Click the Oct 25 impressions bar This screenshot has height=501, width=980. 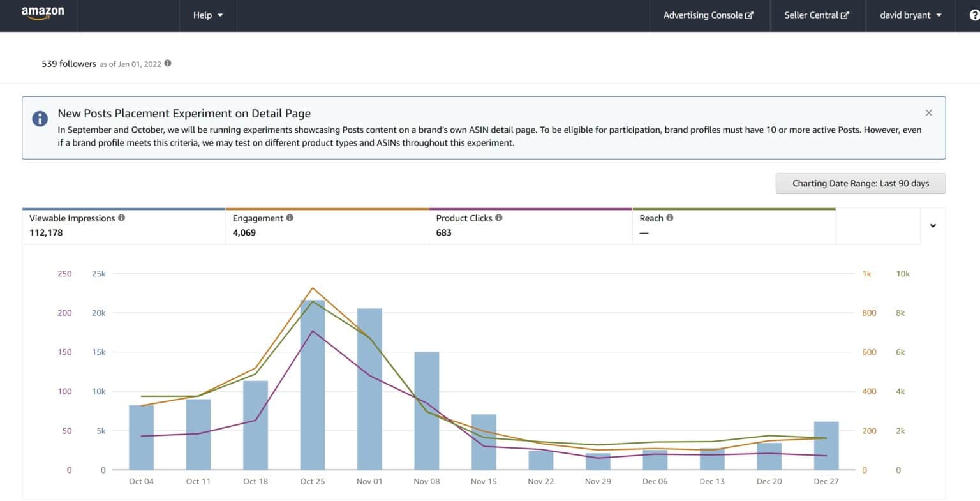click(313, 385)
